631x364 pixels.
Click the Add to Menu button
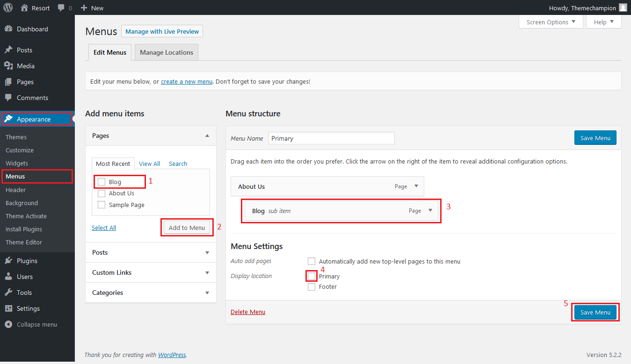point(187,228)
